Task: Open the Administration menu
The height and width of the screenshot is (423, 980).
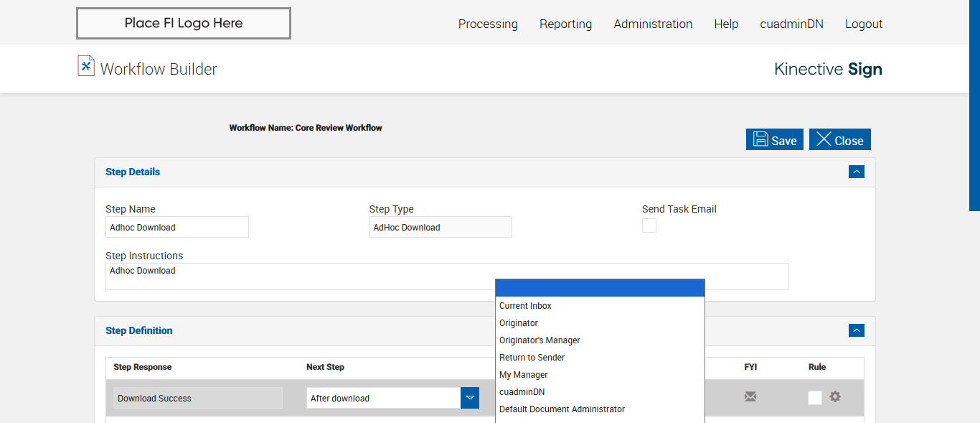Action: click(653, 24)
